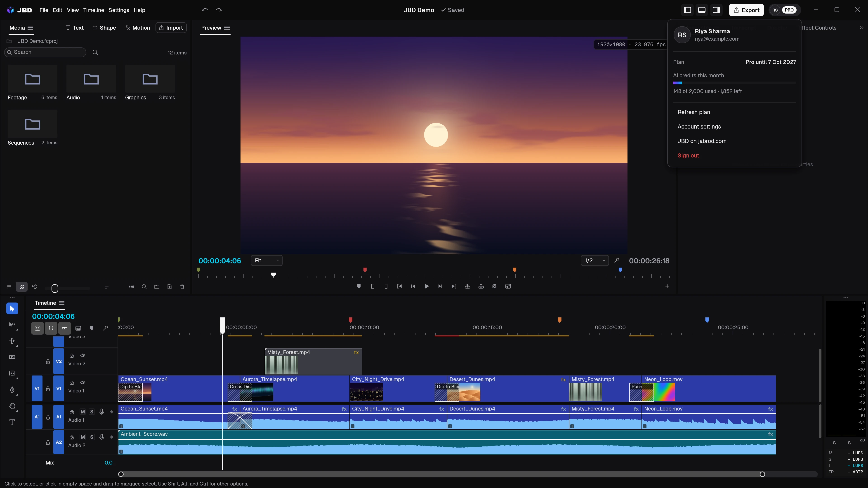
Task: Click the undo arrow in title bar
Action: click(205, 10)
